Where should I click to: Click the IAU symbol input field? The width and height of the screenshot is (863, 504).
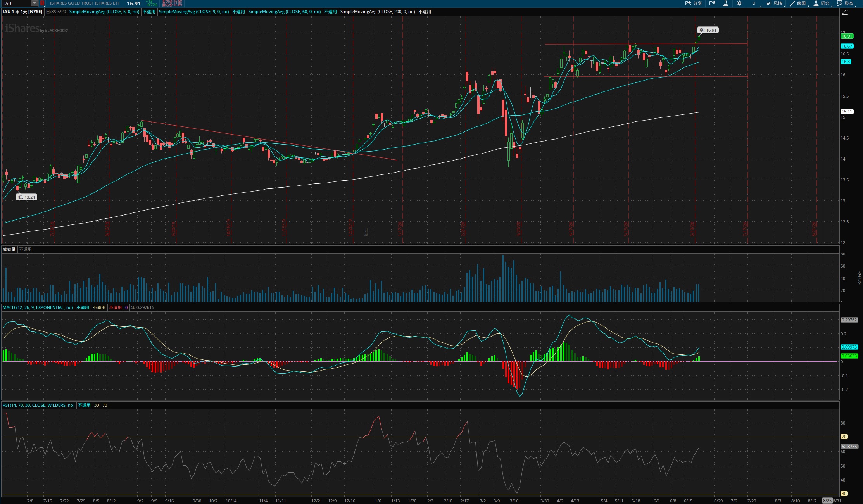coord(17,3)
